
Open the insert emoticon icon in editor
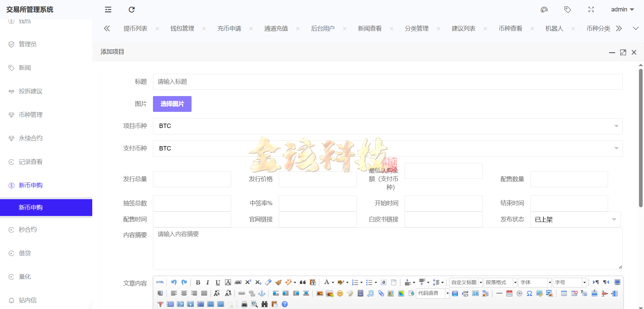pos(340,294)
